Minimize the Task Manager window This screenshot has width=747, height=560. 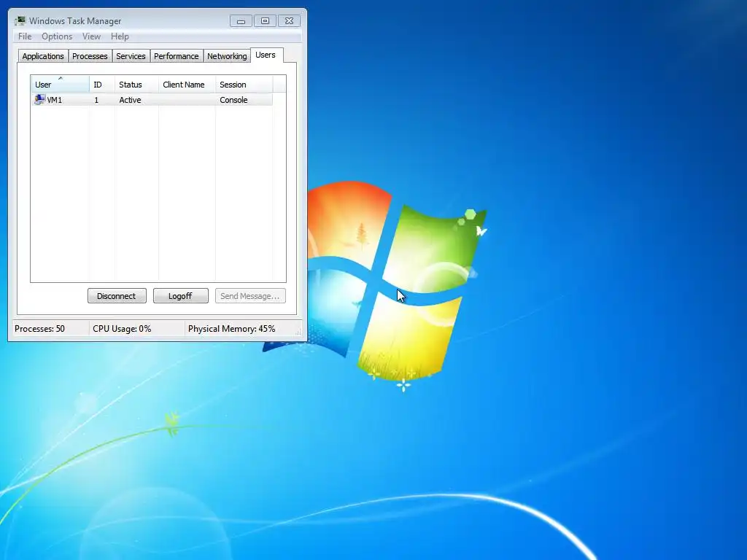(241, 21)
